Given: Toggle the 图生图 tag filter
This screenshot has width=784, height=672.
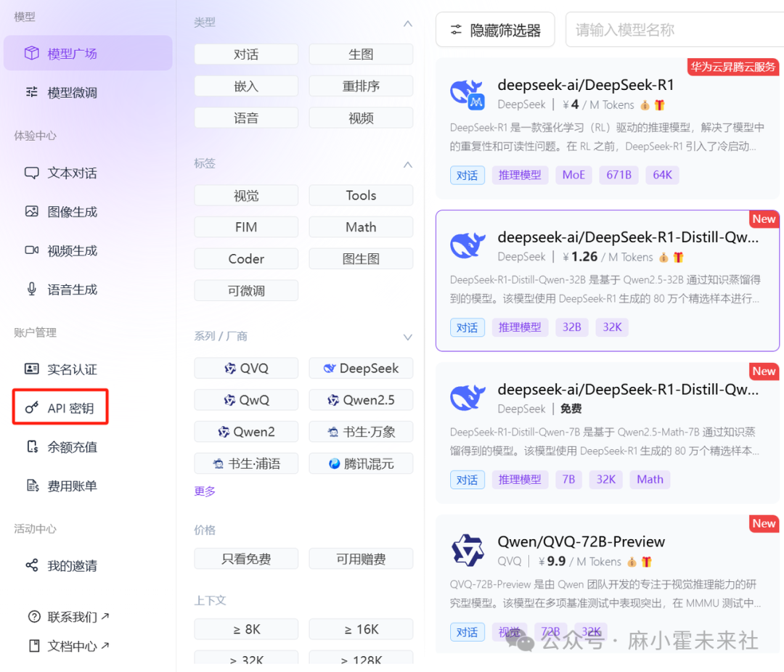Looking at the screenshot, I should click(361, 259).
